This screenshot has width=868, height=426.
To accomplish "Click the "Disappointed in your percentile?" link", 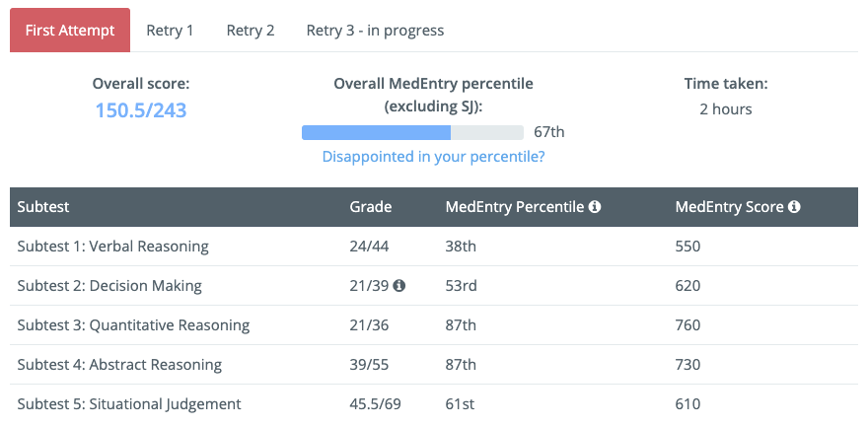I will (x=433, y=157).
